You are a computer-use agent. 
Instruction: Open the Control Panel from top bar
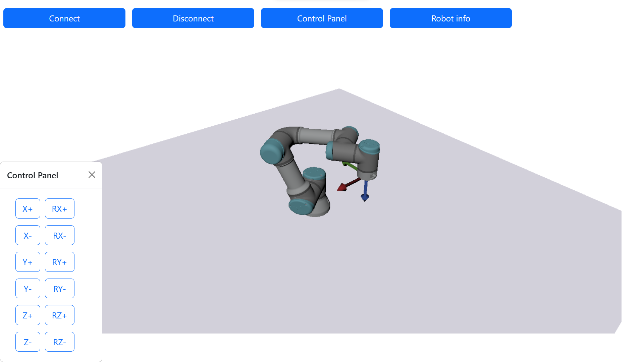coord(322,18)
